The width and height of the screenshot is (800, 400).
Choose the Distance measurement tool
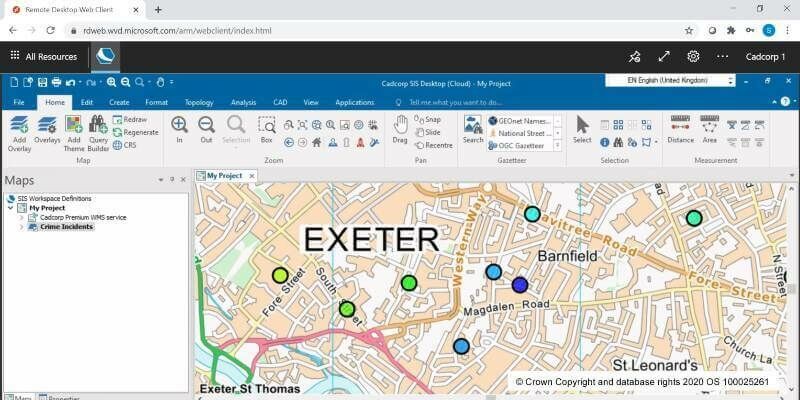[x=681, y=130]
